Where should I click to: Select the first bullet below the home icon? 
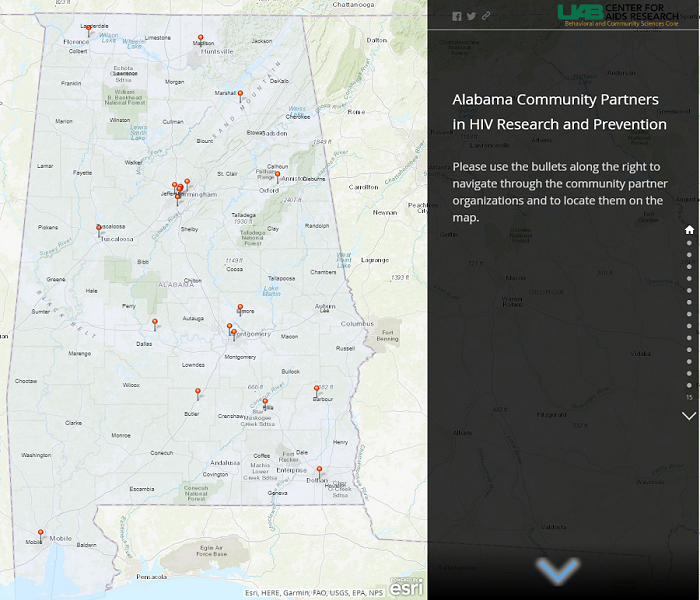point(689,242)
